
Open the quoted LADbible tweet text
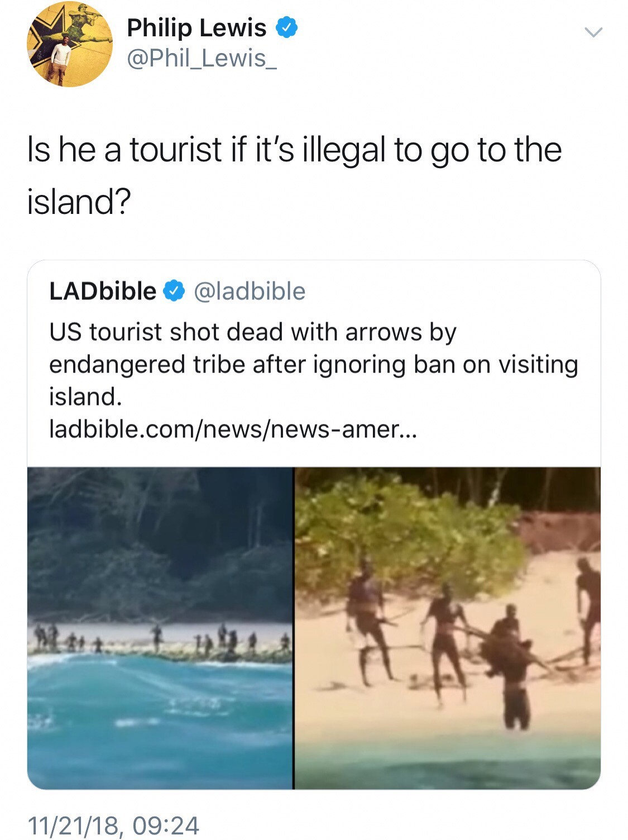click(x=314, y=364)
